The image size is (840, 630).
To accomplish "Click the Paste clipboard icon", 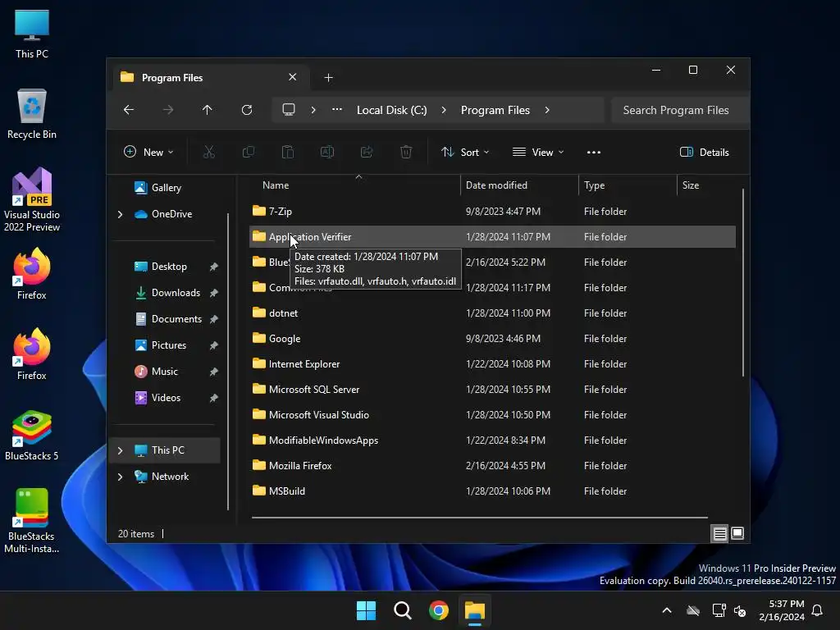I will coord(288,152).
